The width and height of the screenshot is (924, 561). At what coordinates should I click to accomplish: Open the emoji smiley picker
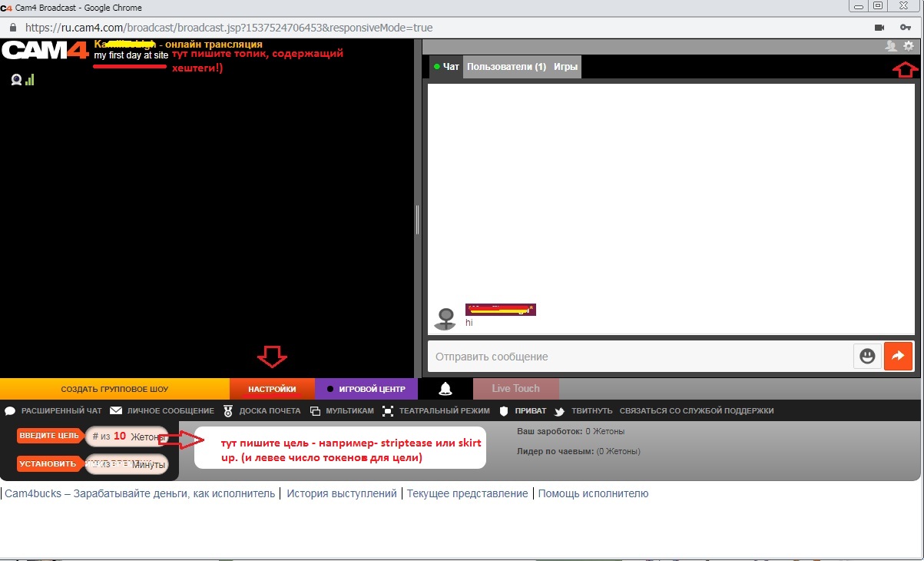pyautogui.click(x=866, y=357)
